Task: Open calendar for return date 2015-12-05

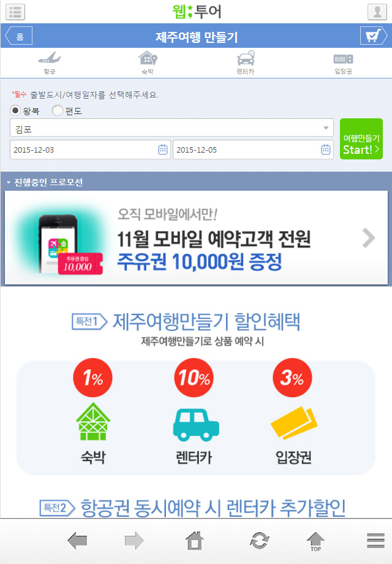Action: pyautogui.click(x=325, y=150)
